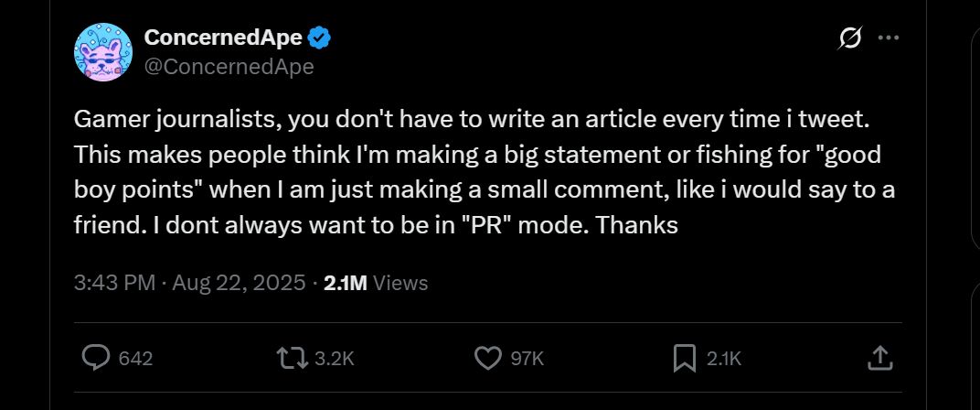The image size is (980, 410).
Task: Click the 3:43 PM posting time
Action: (114, 283)
